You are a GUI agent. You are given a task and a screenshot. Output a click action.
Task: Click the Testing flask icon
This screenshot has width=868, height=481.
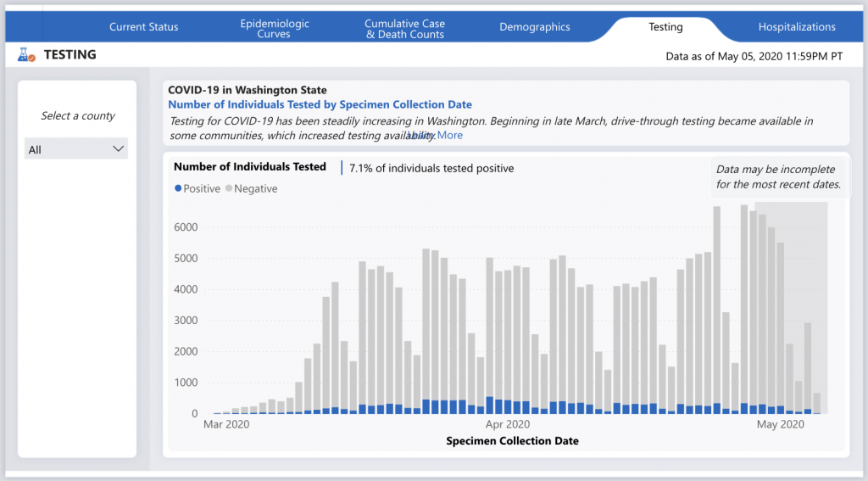27,55
